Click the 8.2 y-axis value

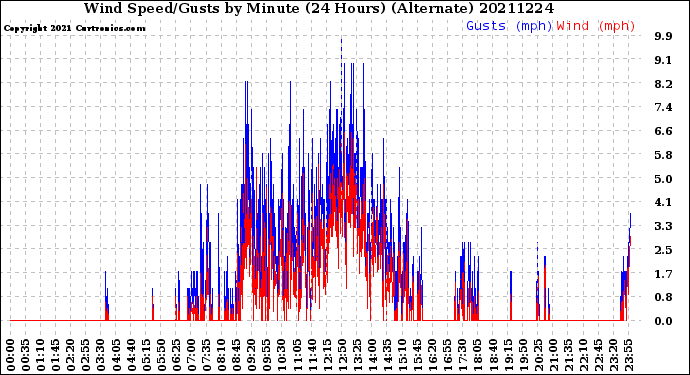tap(663, 84)
